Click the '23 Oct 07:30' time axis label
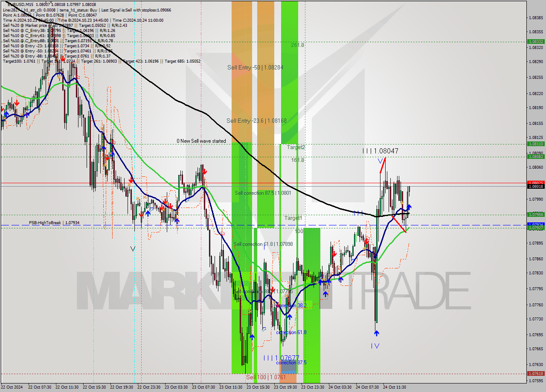This screenshot has height=392, width=546. point(203,387)
